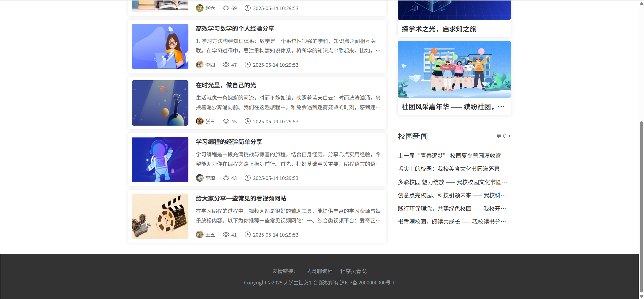Open news 书香满校园 阅读共成长
The image size is (644, 299).
click(x=452, y=222)
